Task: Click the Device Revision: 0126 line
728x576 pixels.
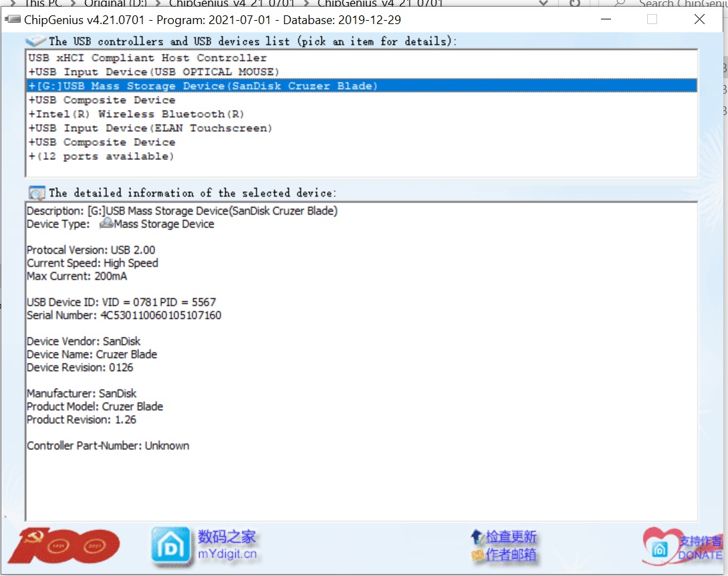Action: pos(80,367)
